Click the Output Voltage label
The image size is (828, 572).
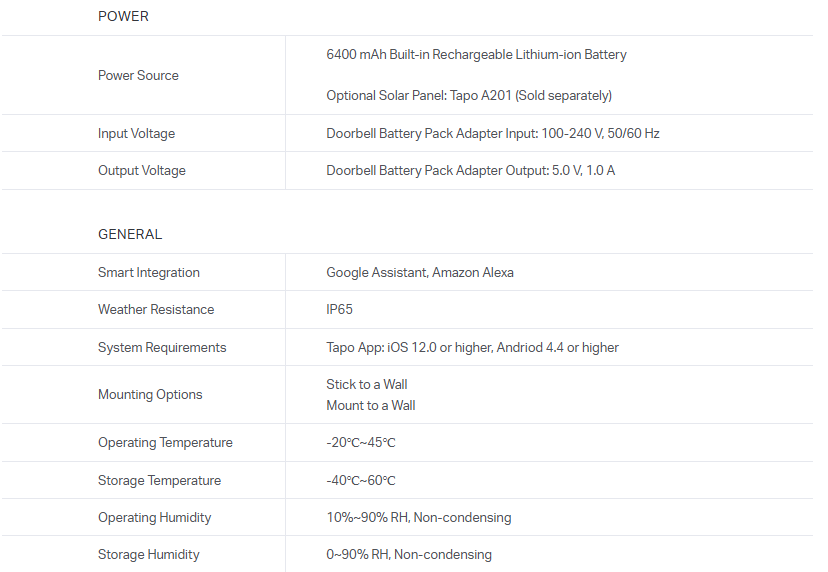point(141,170)
